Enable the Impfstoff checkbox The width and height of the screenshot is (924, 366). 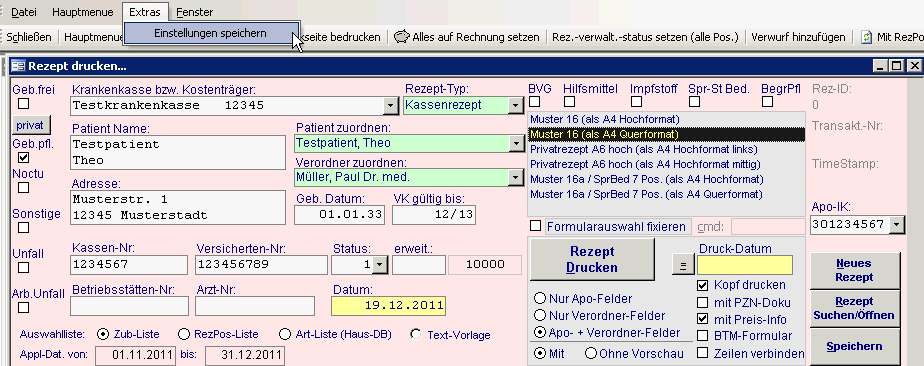click(636, 101)
